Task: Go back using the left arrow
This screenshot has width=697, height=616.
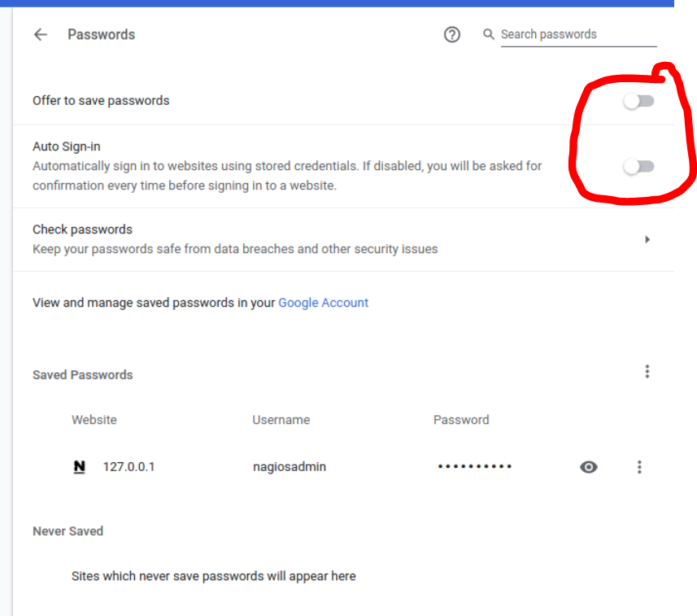Action: coord(40,34)
